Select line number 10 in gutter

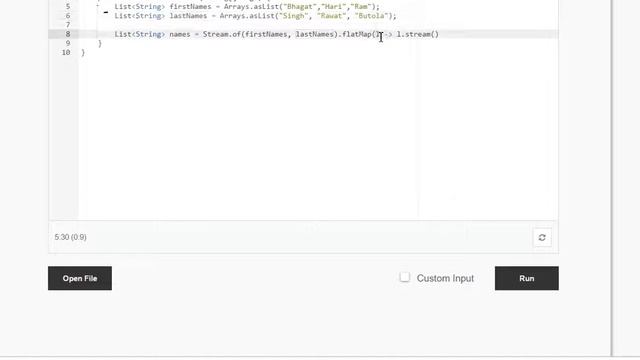66,53
